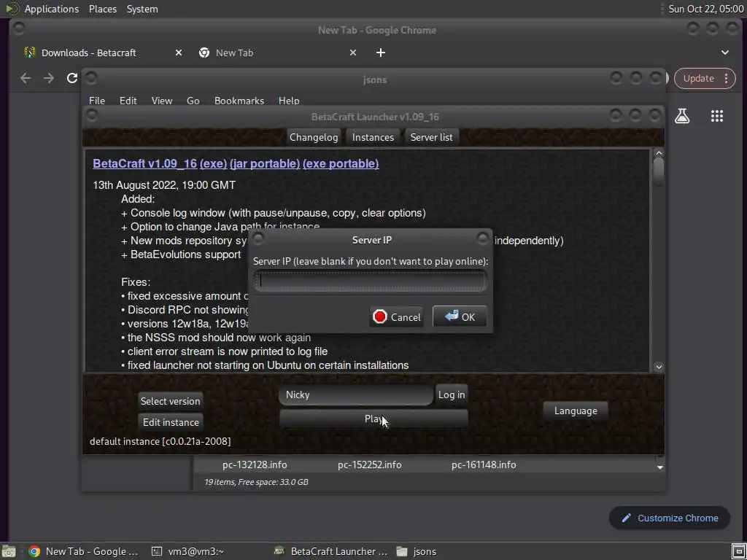Open File menu in jsons window
The image size is (747, 560).
(97, 101)
